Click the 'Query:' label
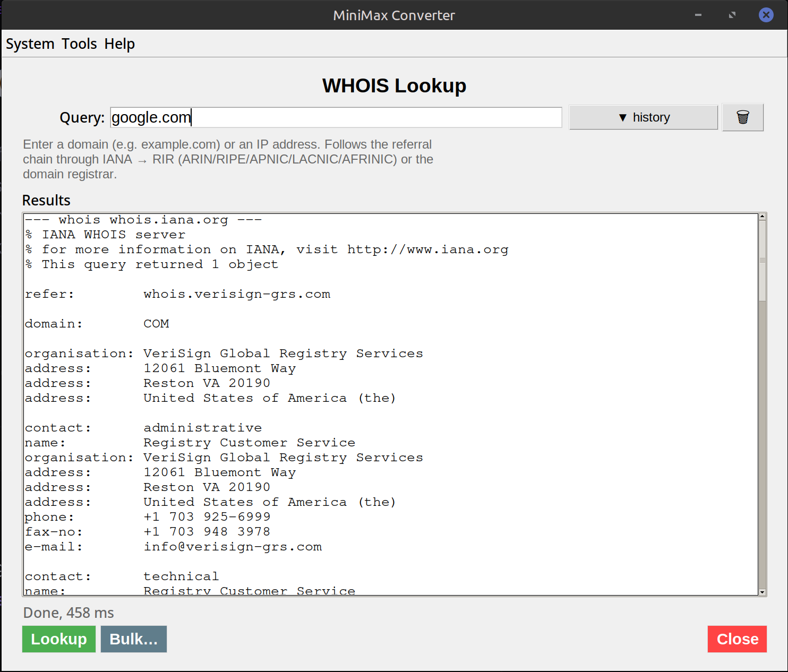 tap(82, 118)
